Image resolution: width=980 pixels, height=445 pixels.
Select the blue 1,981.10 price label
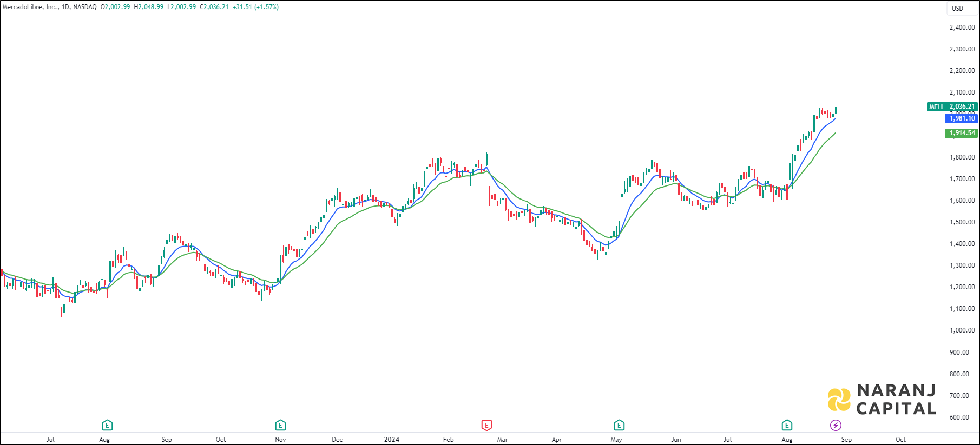coord(962,118)
